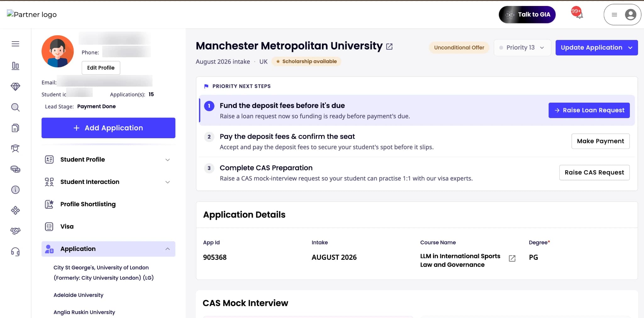Viewport: 644px width, 318px height.
Task: Click the student profile avatar picture
Action: [x=58, y=51]
